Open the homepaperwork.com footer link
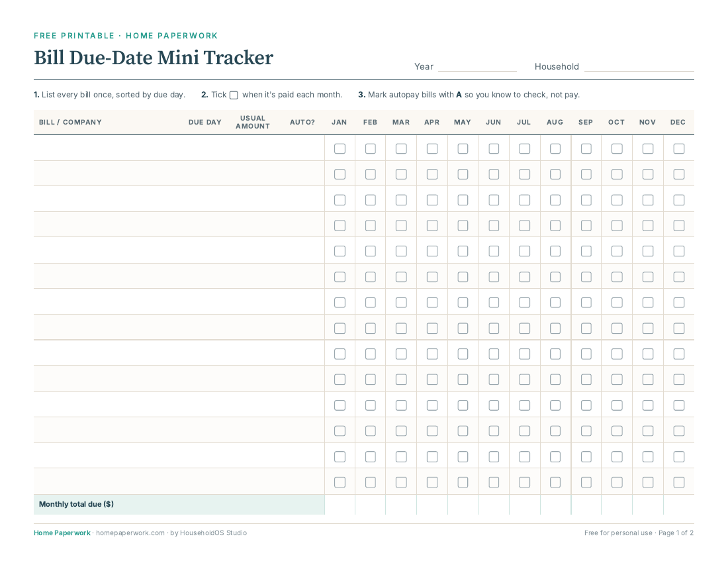 [x=130, y=533]
